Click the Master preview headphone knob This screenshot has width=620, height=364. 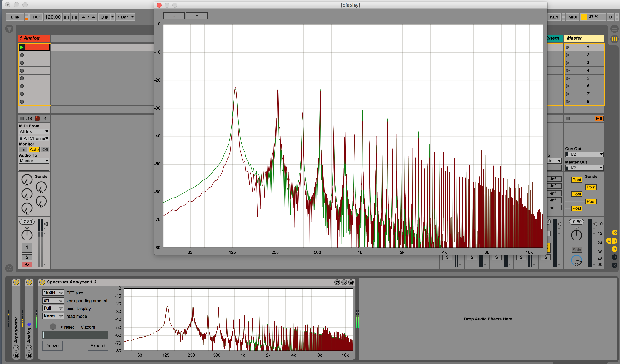[576, 260]
